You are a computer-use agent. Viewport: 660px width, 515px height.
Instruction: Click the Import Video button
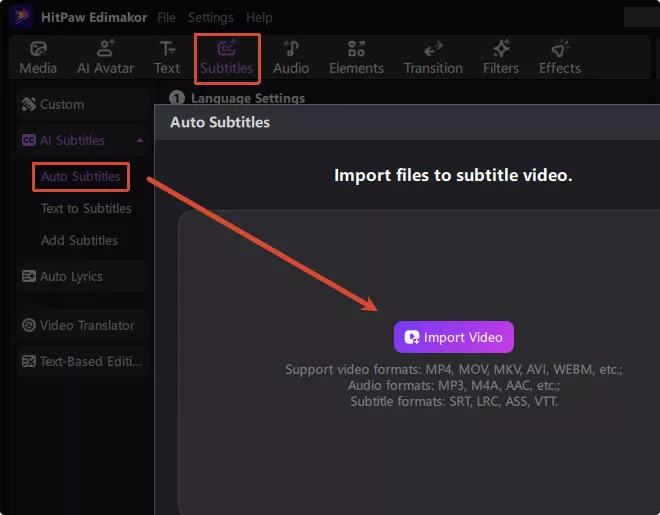pos(454,337)
